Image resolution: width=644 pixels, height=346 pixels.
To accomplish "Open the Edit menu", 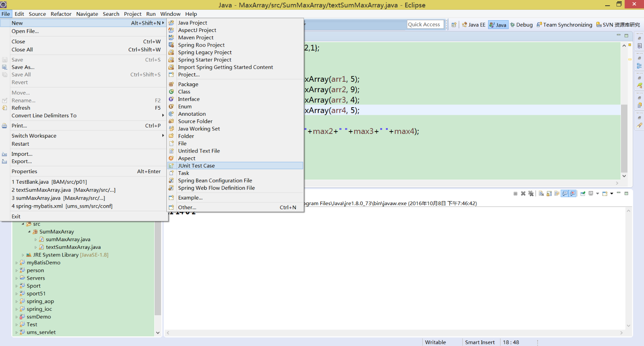I will pyautogui.click(x=19, y=14).
